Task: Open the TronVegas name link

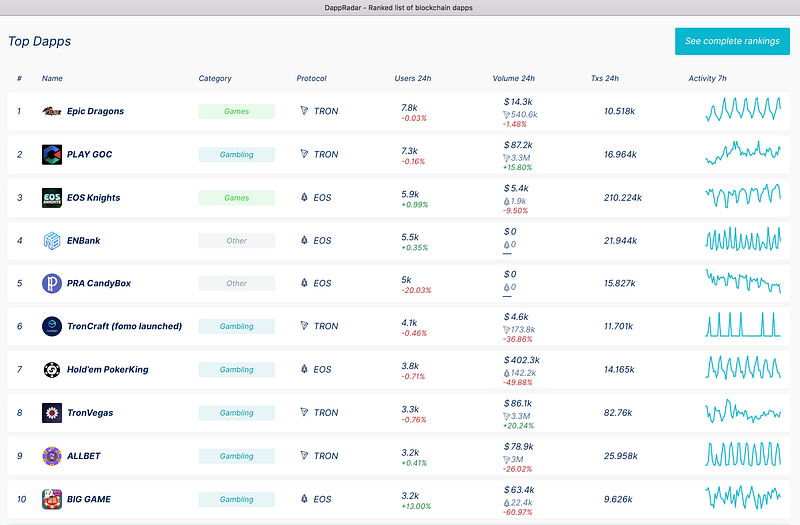Action: point(90,413)
